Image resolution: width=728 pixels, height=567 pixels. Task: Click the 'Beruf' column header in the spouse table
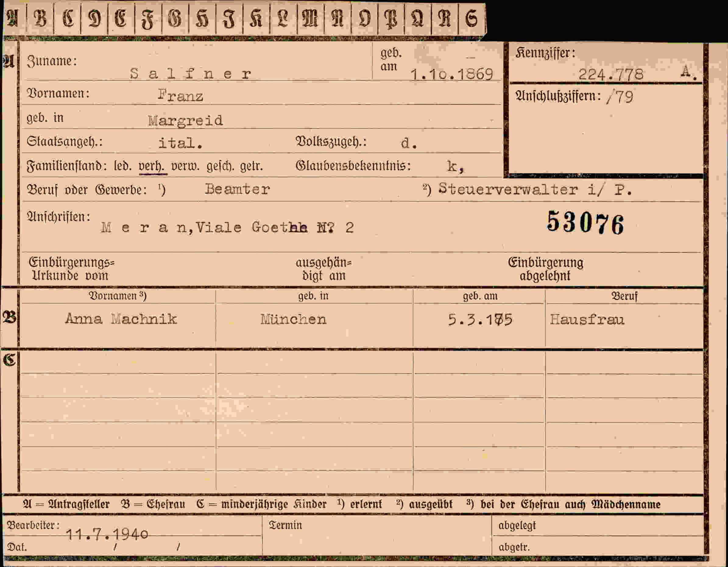(624, 296)
